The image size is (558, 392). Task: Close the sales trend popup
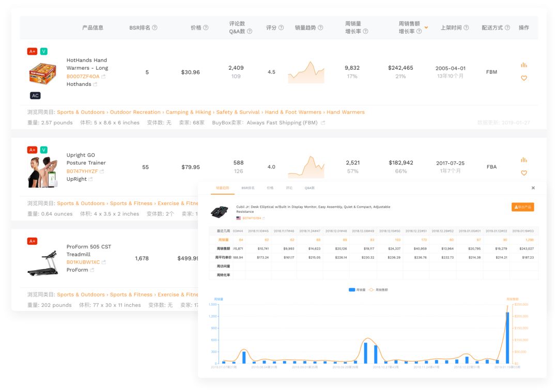pyautogui.click(x=533, y=188)
